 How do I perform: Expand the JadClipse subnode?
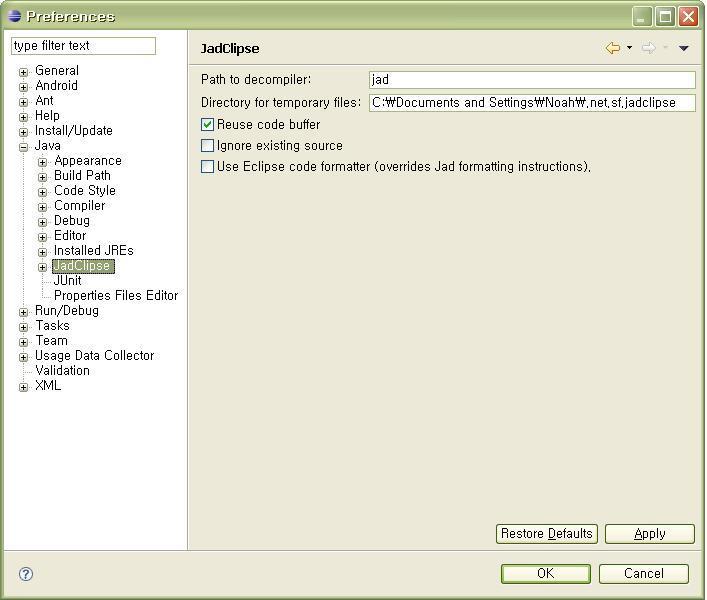point(42,267)
